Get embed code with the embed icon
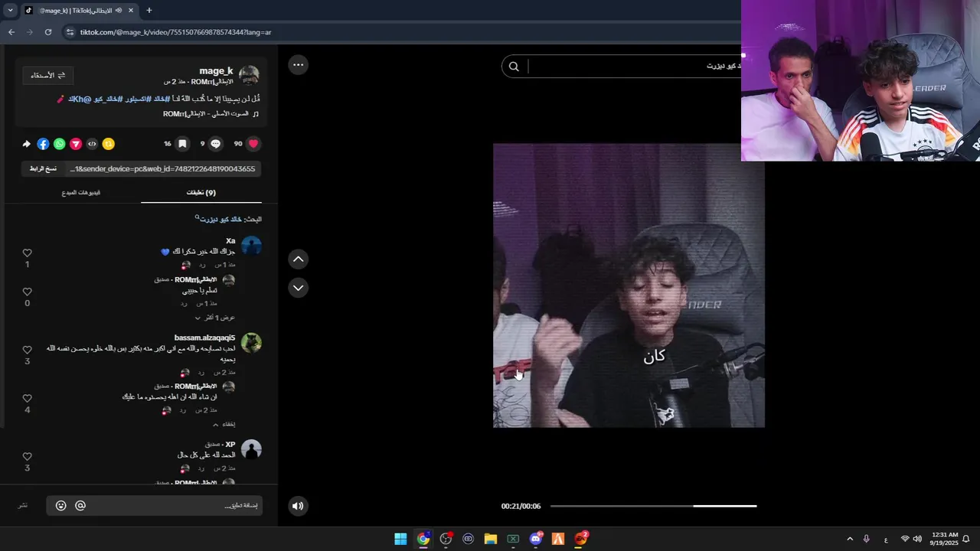The image size is (980, 551). [92, 144]
